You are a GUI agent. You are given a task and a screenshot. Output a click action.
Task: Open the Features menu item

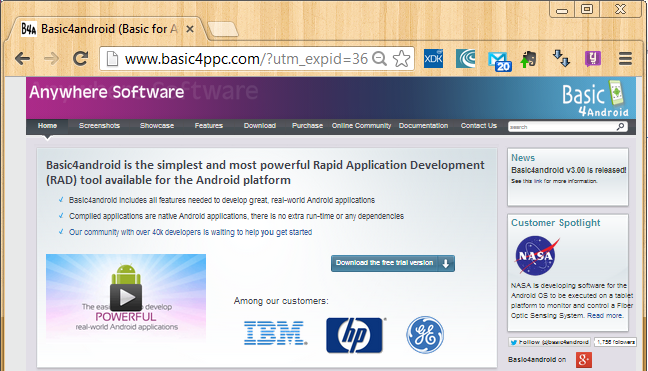pyautogui.click(x=209, y=126)
